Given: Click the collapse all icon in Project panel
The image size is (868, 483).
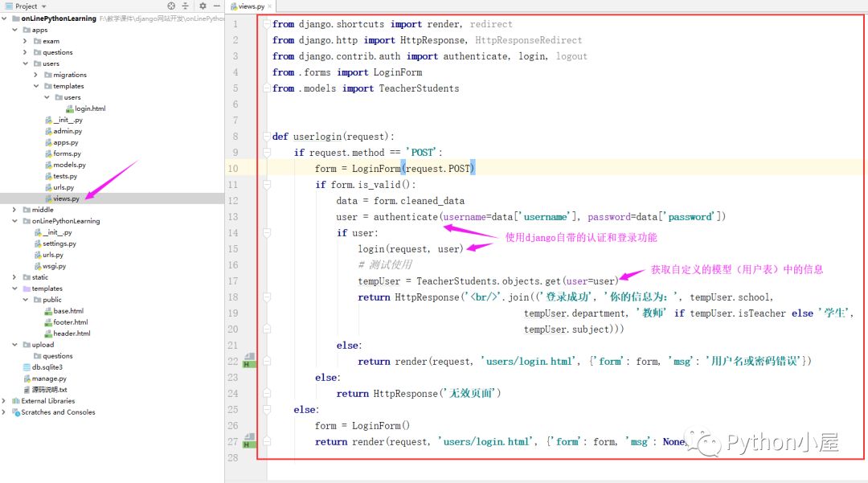Looking at the screenshot, I should point(186,6).
